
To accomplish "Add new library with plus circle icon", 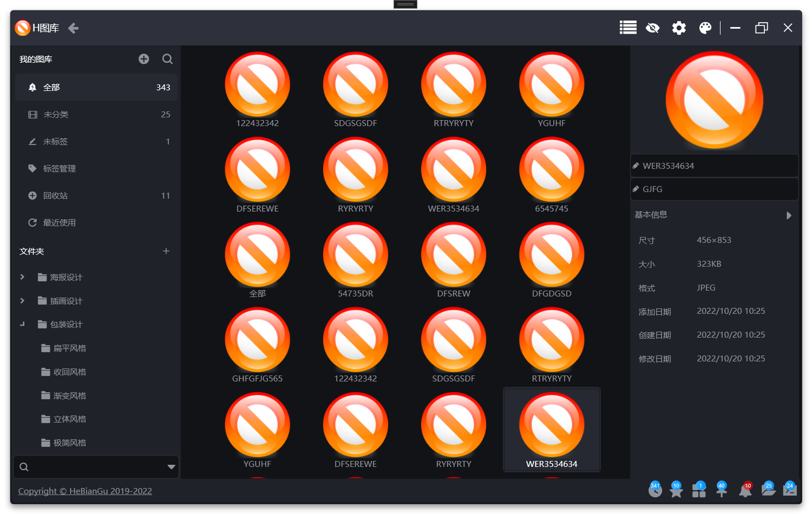I will [x=143, y=59].
